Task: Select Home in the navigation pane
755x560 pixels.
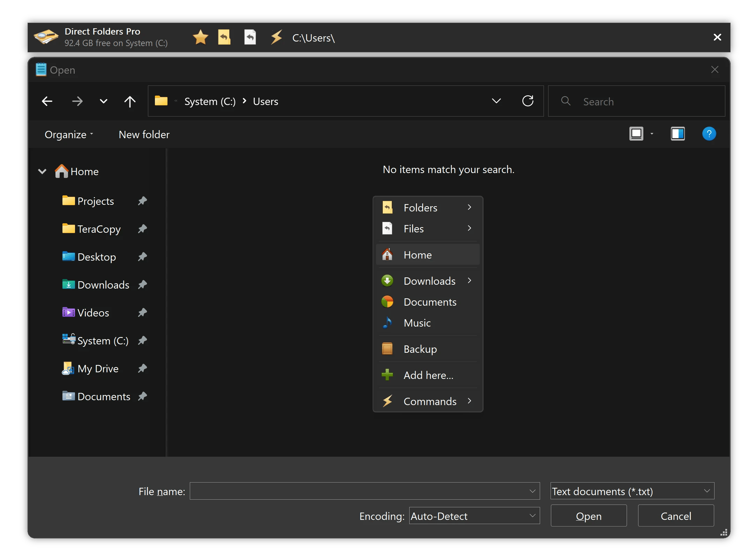Action: (x=77, y=171)
